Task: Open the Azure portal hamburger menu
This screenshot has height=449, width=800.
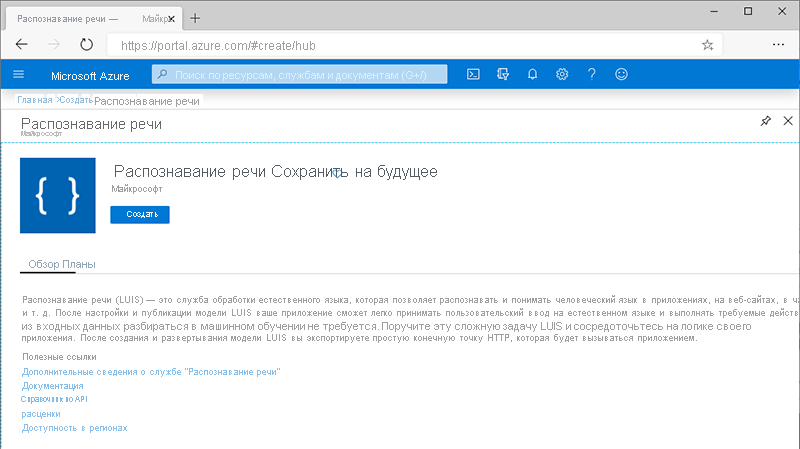Action: tap(18, 74)
